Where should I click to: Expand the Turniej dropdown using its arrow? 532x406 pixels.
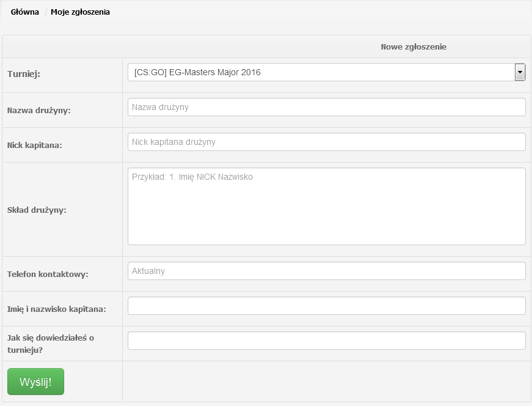point(520,72)
